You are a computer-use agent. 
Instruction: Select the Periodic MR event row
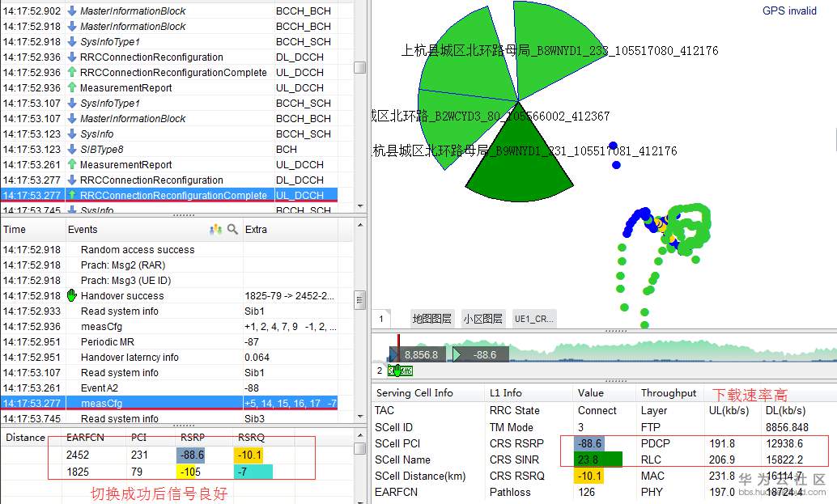[169, 342]
